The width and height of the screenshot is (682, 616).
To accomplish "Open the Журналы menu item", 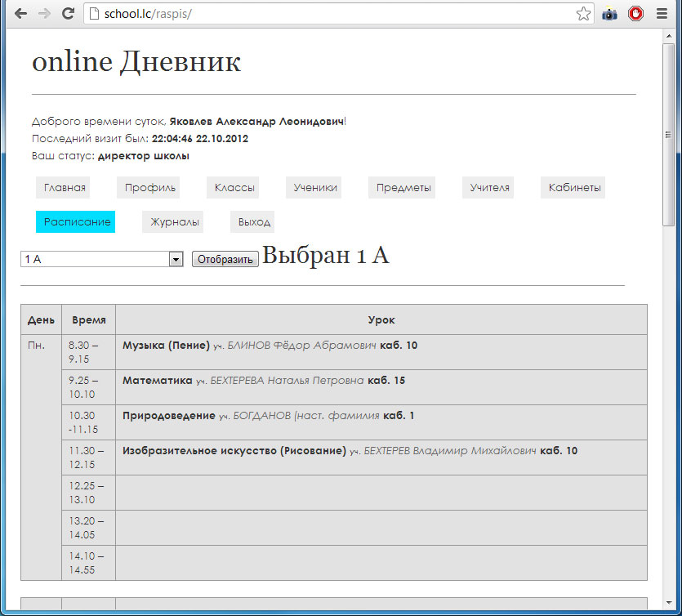I will pos(172,222).
